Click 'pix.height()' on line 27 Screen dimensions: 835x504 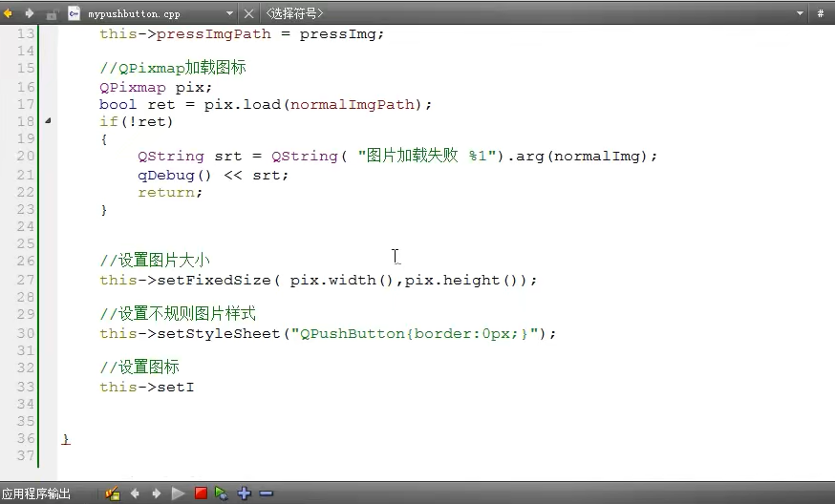point(461,280)
